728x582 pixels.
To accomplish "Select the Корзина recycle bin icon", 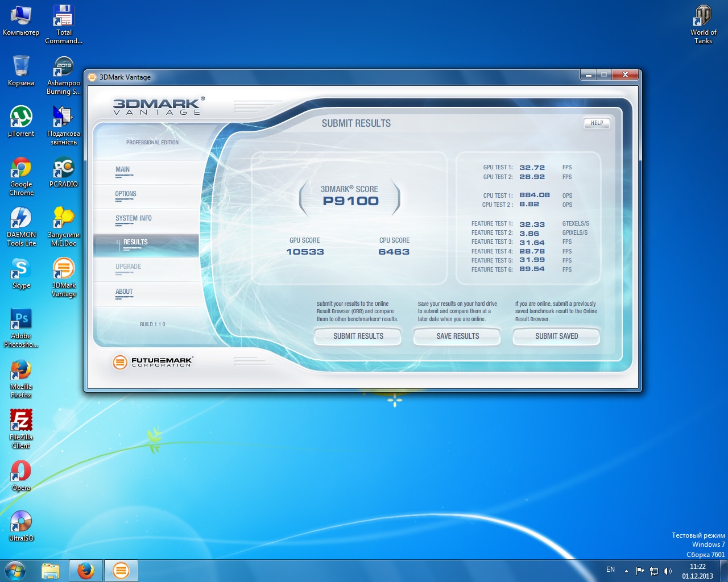I will pyautogui.click(x=21, y=71).
